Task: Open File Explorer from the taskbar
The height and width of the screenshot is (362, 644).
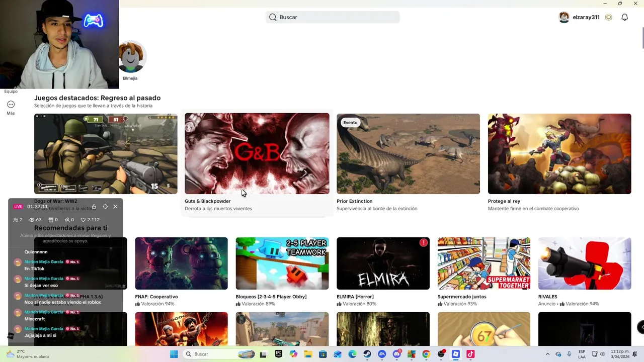Action: point(308,354)
